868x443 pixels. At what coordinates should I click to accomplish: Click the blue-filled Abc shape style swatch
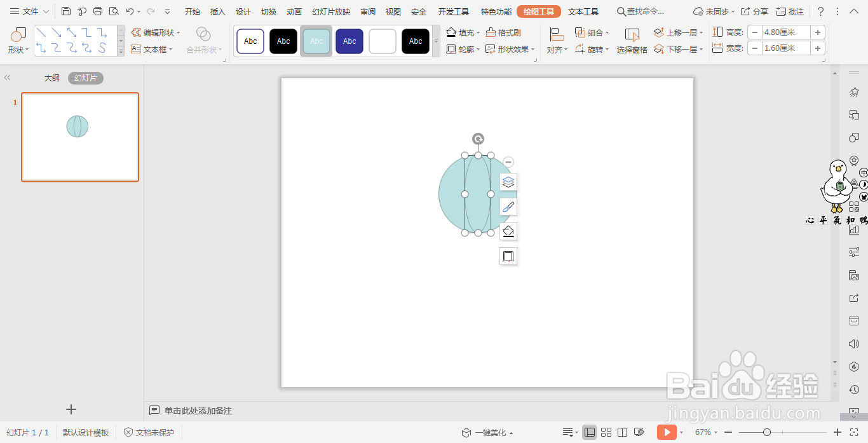coord(349,41)
